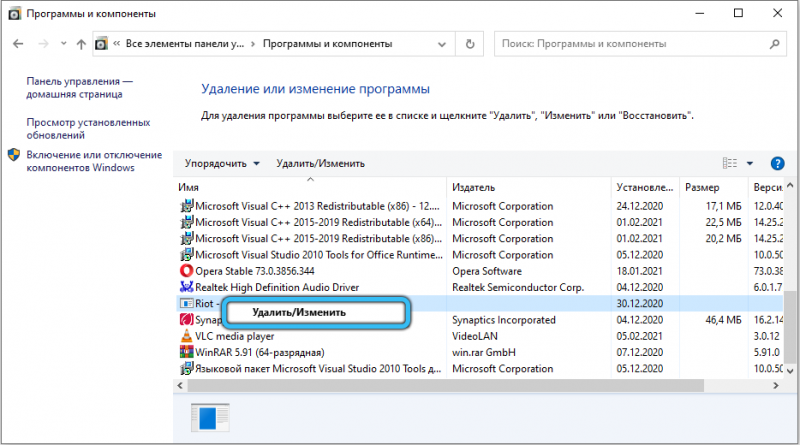Go back with the Back arrow
The image size is (800, 445).
point(18,44)
